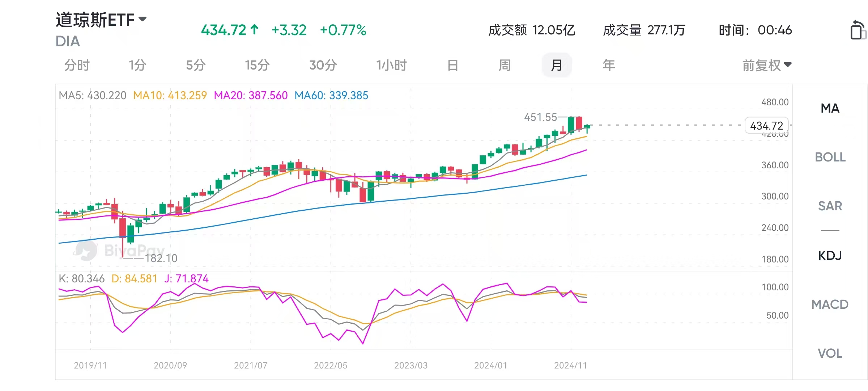Open the 1小时 chart interval
Image resolution: width=868 pixels, height=391 pixels.
[391, 66]
